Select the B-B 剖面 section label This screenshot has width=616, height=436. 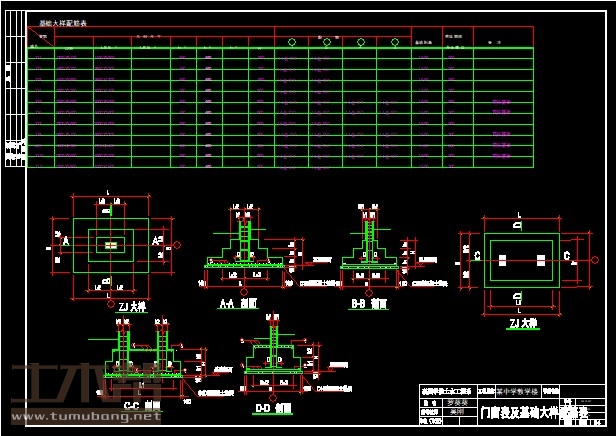[x=369, y=302]
